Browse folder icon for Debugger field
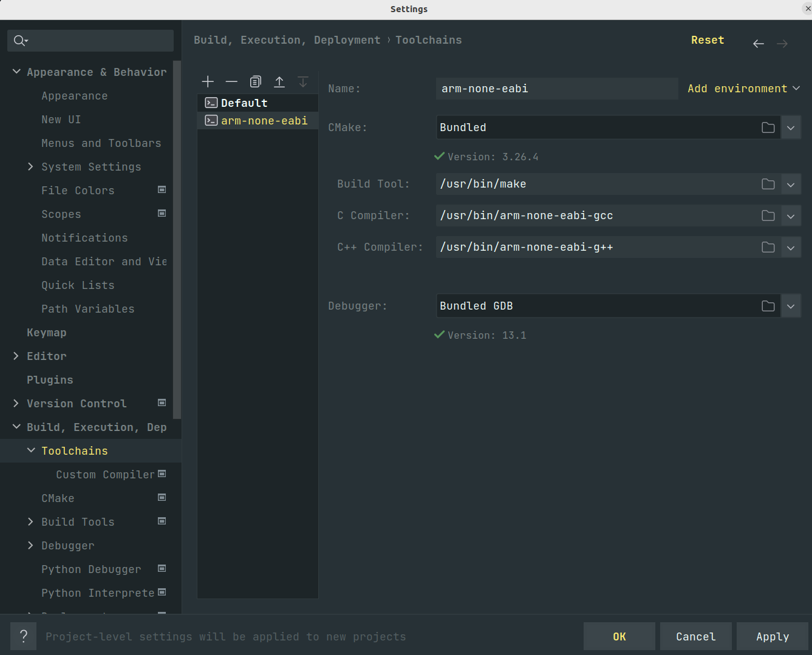Viewport: 812px width, 655px height. pyautogui.click(x=768, y=306)
